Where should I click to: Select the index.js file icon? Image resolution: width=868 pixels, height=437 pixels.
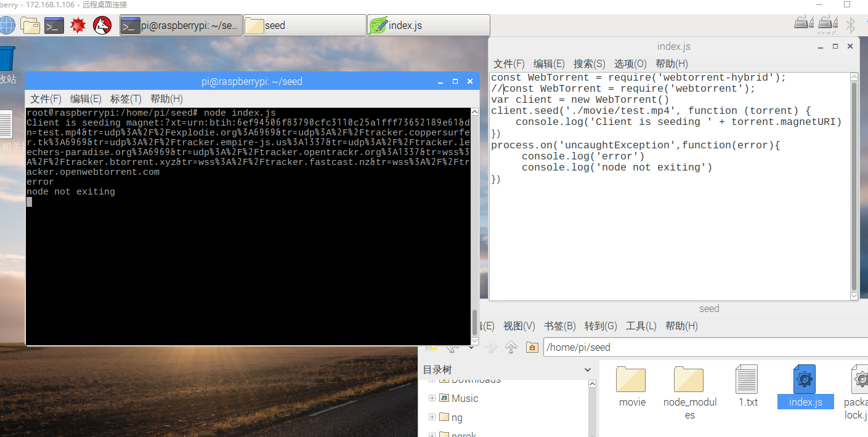point(805,379)
